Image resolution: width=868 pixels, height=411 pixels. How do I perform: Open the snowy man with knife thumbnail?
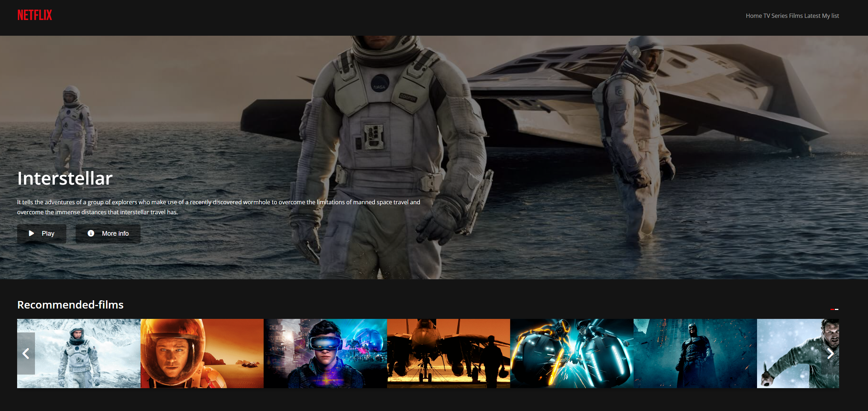click(798, 354)
